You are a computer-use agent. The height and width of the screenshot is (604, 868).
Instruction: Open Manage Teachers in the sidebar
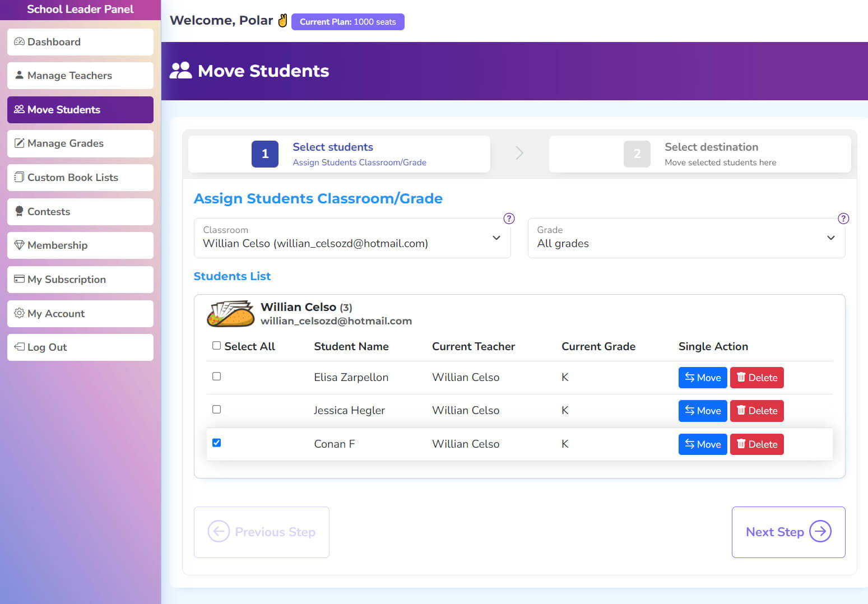(x=80, y=76)
